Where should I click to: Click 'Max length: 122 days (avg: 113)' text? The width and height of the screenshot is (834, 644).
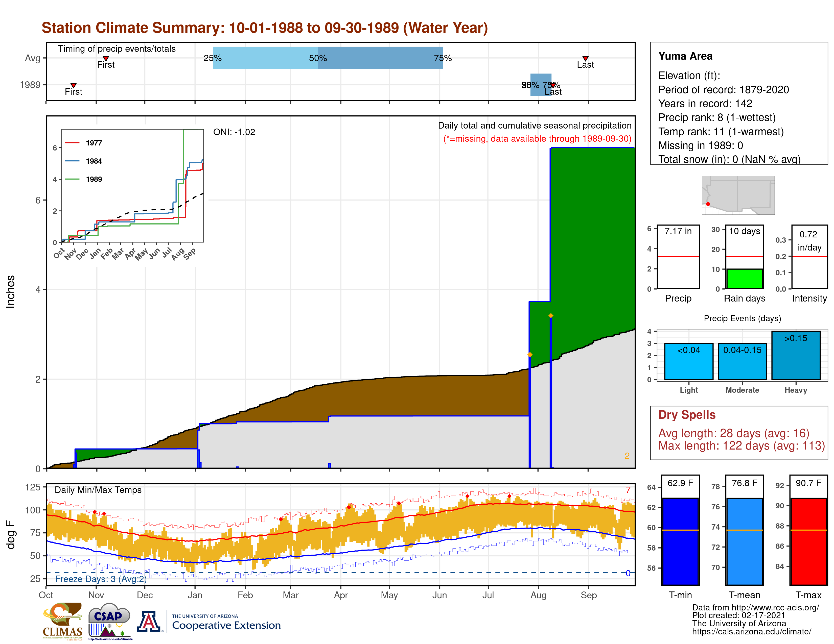coord(742,445)
